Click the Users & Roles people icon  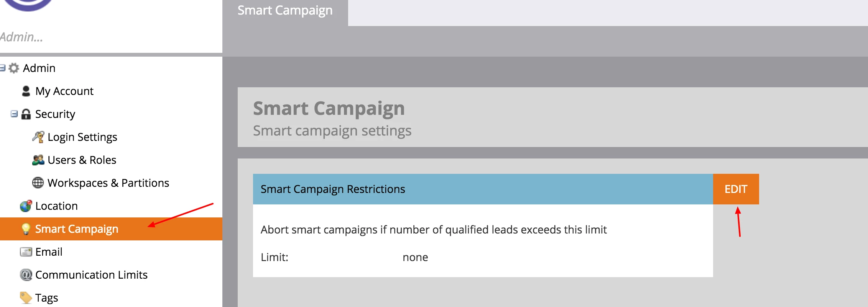tap(38, 160)
